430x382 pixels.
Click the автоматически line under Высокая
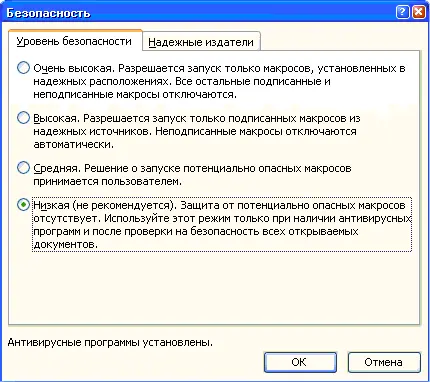point(73,144)
